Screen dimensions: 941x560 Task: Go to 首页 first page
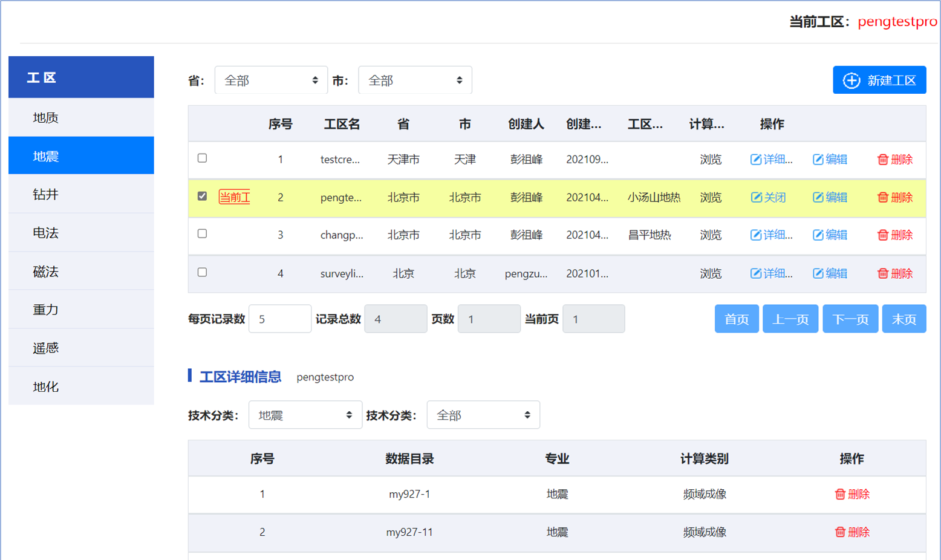[x=737, y=319]
